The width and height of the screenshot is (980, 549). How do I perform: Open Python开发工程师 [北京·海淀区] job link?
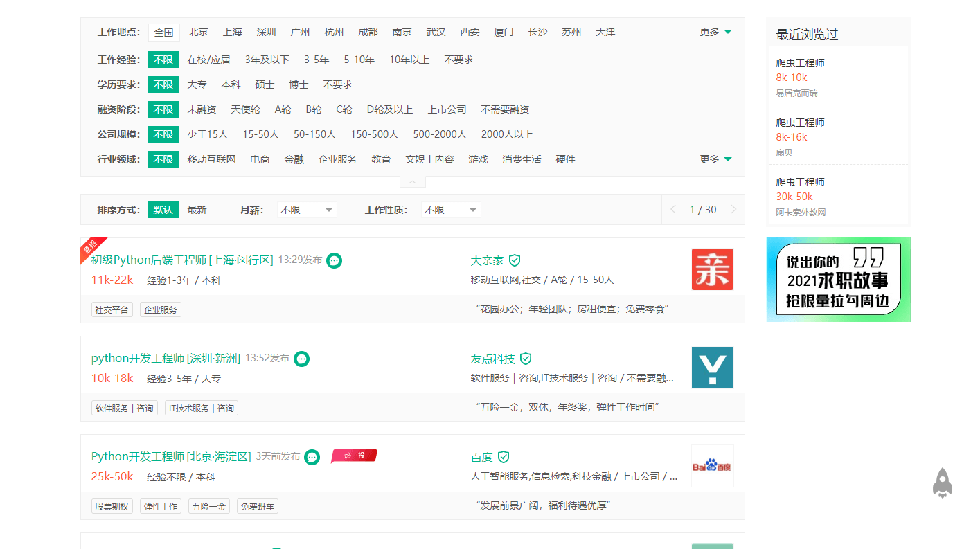[x=170, y=457]
